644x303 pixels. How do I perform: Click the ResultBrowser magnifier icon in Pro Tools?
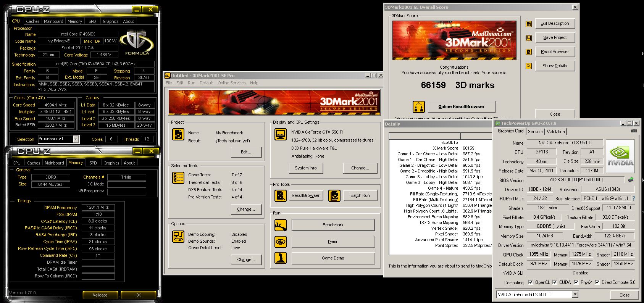(x=281, y=195)
